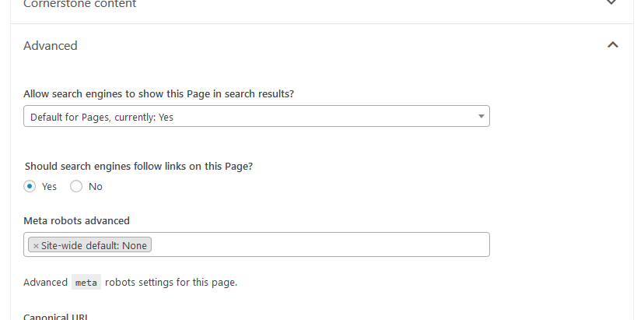Toggle the Advanced section header title

50,45
